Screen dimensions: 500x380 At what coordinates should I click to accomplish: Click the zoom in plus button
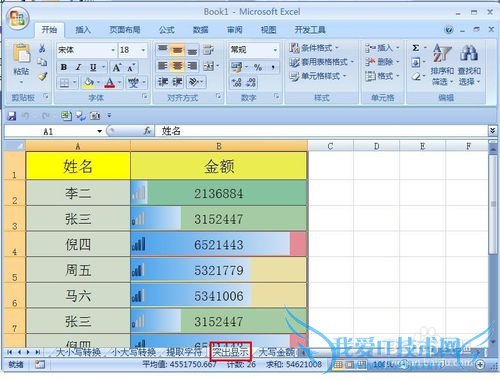point(480,364)
